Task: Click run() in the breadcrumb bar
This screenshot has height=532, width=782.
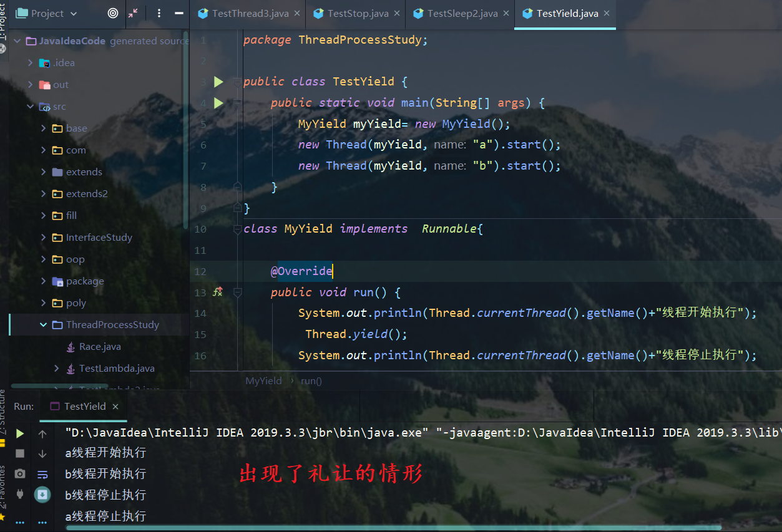Action: click(x=311, y=380)
